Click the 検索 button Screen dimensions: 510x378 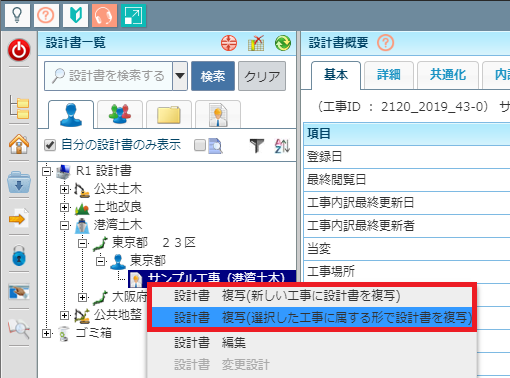pyautogui.click(x=213, y=76)
